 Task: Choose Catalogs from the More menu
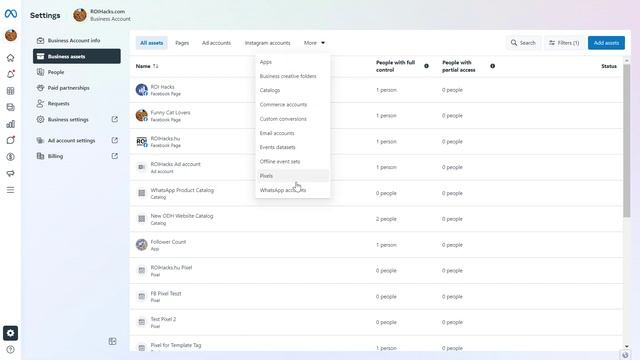pyautogui.click(x=292, y=90)
